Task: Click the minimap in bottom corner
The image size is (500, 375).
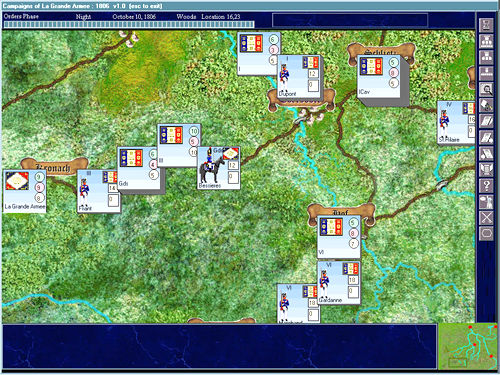Action: 468,347
